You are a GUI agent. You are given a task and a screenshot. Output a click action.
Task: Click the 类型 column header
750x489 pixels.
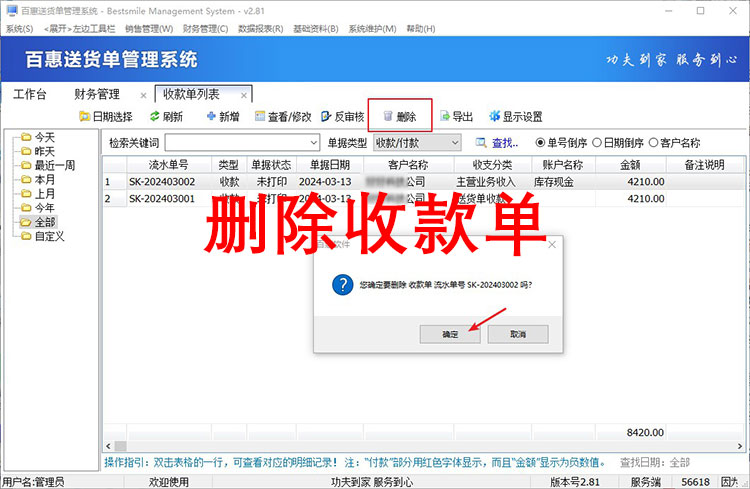(x=229, y=165)
